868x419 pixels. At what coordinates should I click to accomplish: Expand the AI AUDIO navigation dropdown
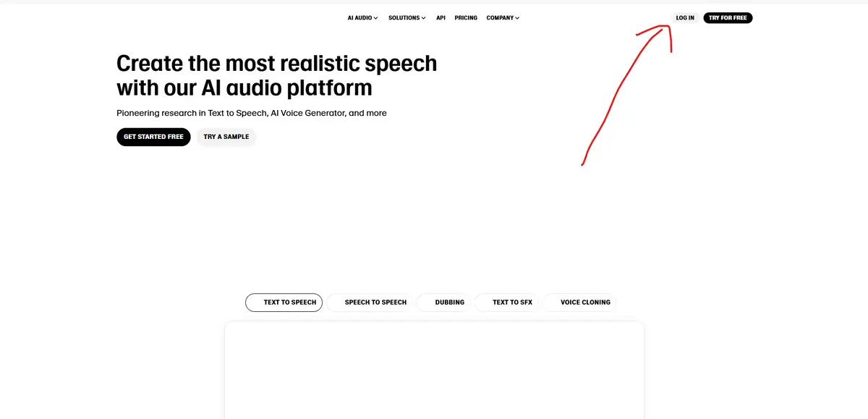click(362, 18)
